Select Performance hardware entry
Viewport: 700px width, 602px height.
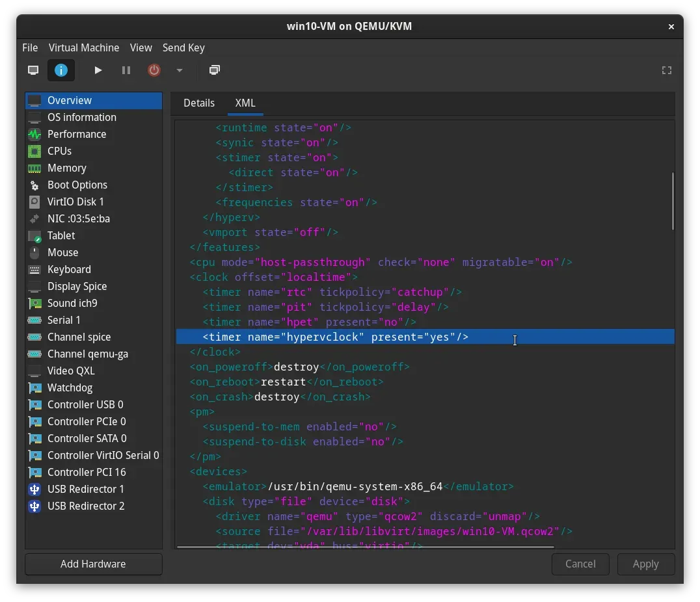point(94,135)
